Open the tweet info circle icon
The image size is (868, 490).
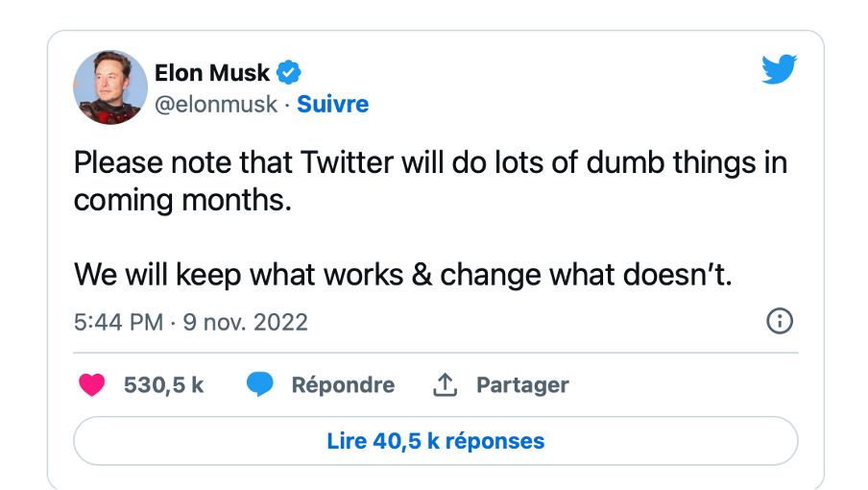point(780,321)
